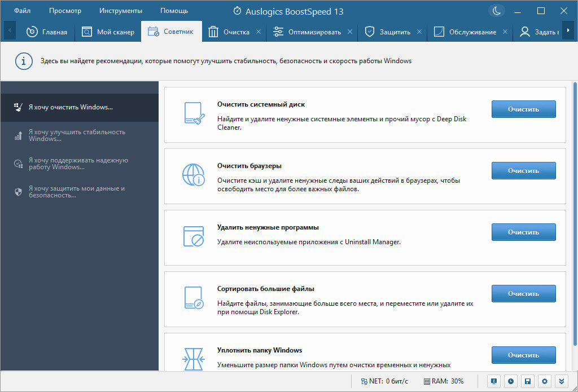Click the vertical scrollbar of recommendations
The height and width of the screenshot is (392, 578).
click(x=575, y=214)
